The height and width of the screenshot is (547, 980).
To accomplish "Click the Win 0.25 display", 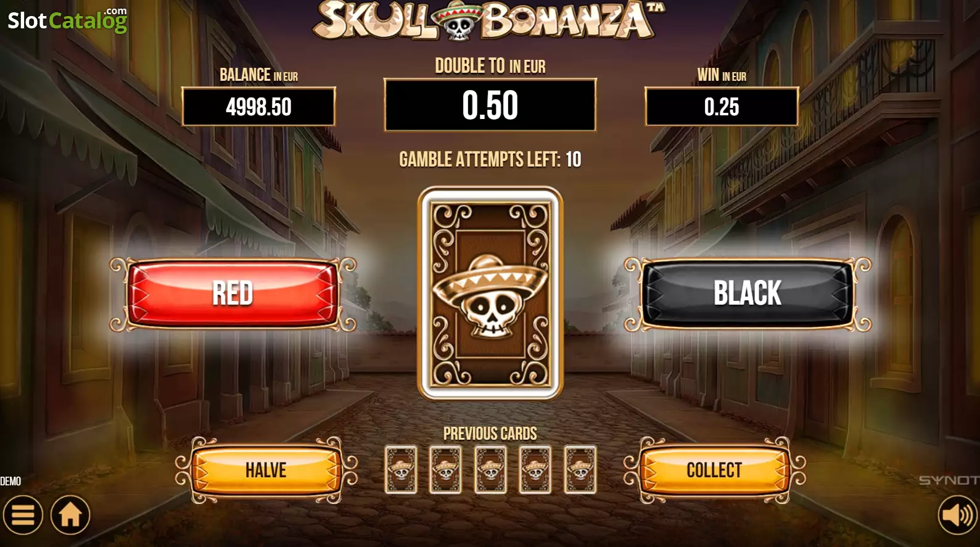I will click(x=722, y=107).
